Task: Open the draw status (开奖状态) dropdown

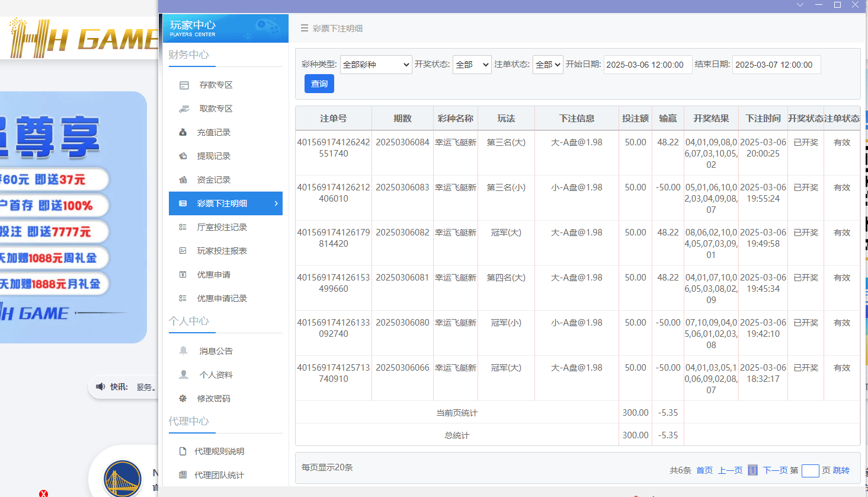Action: point(472,65)
